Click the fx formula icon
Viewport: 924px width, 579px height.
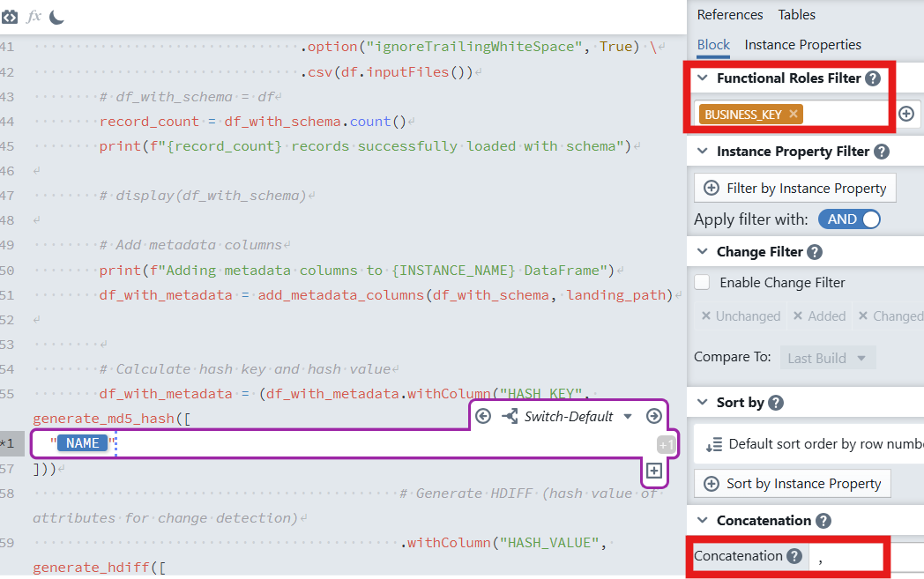(34, 17)
